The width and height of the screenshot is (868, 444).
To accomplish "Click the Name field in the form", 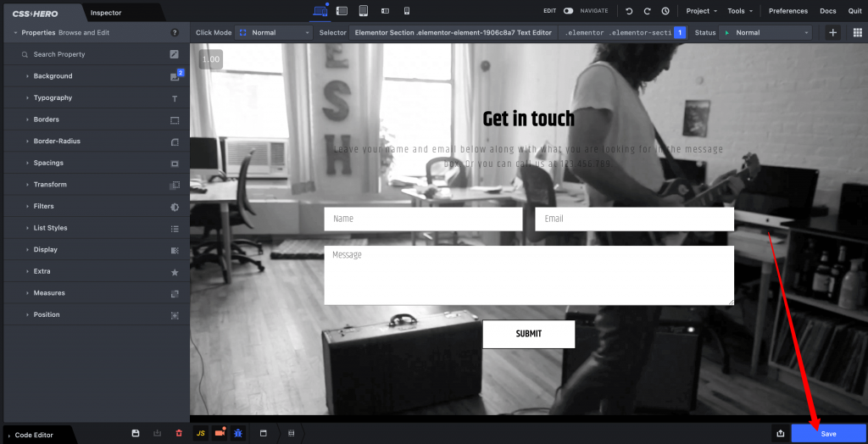I will tap(424, 219).
